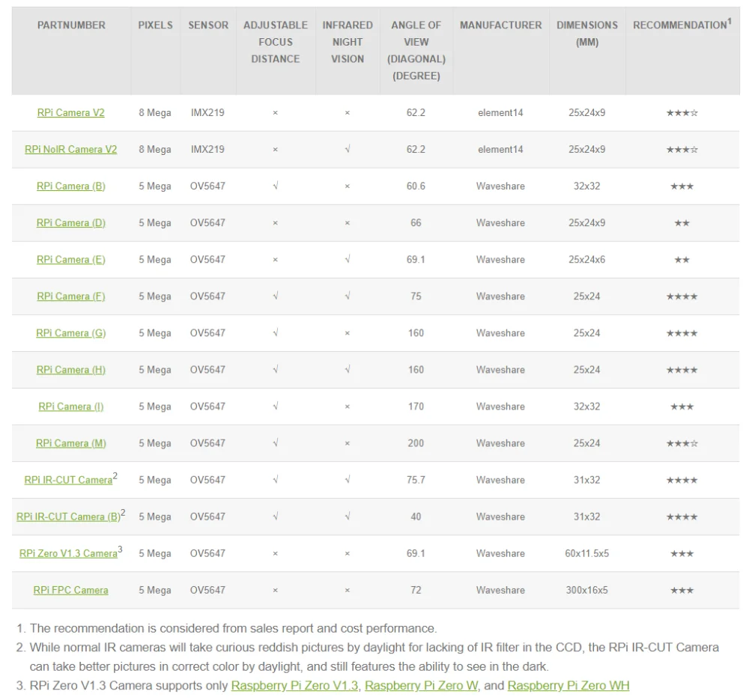Open the RPi IR-CUT Camera link
749x700 pixels.
(x=68, y=480)
